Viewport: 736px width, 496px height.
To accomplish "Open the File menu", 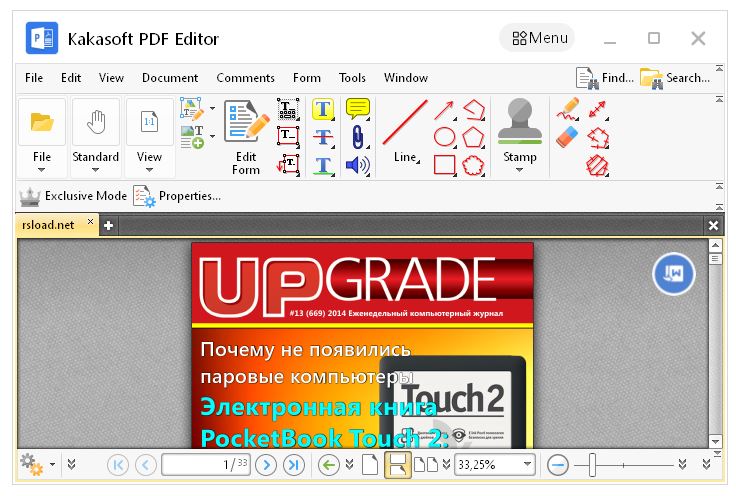I will point(34,78).
